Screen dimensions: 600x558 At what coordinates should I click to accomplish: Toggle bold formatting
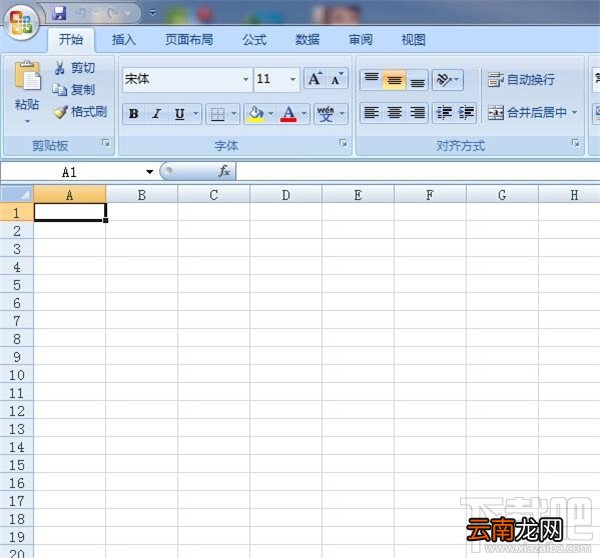(134, 114)
